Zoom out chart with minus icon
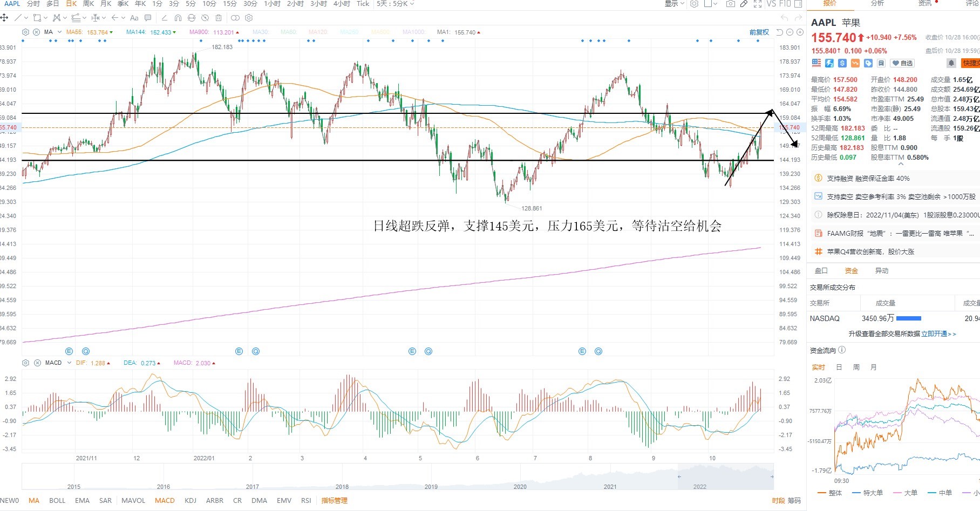This screenshot has height=511, width=980. (790, 32)
